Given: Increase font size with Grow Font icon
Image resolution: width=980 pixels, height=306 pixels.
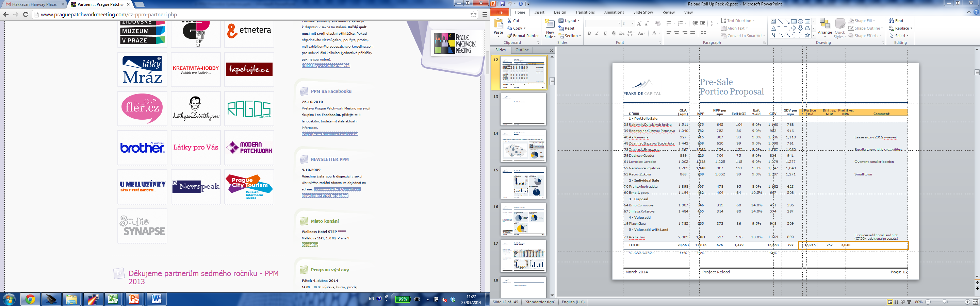Looking at the screenshot, I should (639, 23).
